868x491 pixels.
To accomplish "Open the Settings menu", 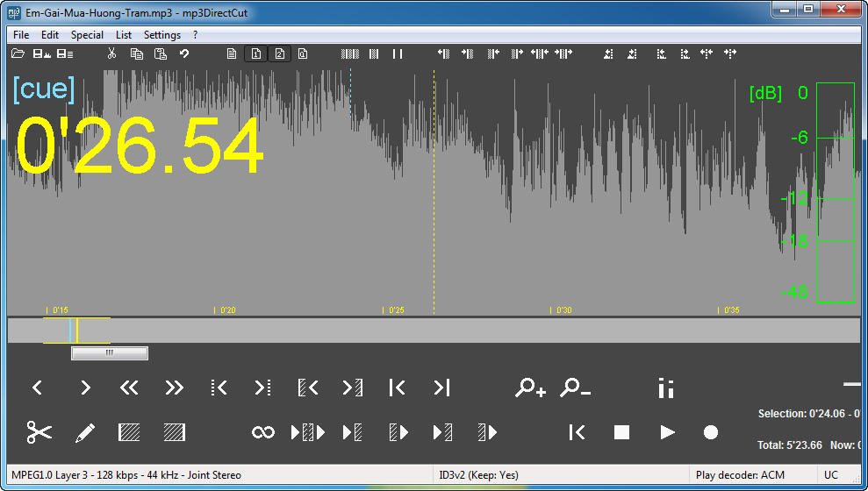I will (x=162, y=35).
